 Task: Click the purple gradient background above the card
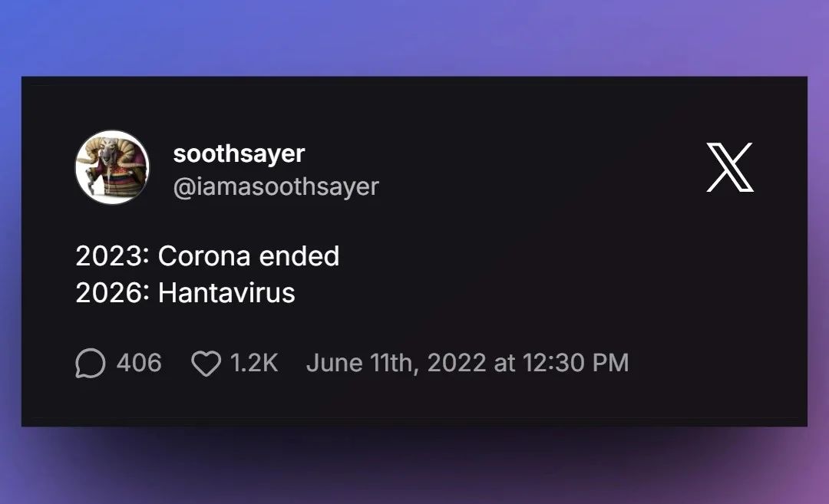pyautogui.click(x=414, y=37)
